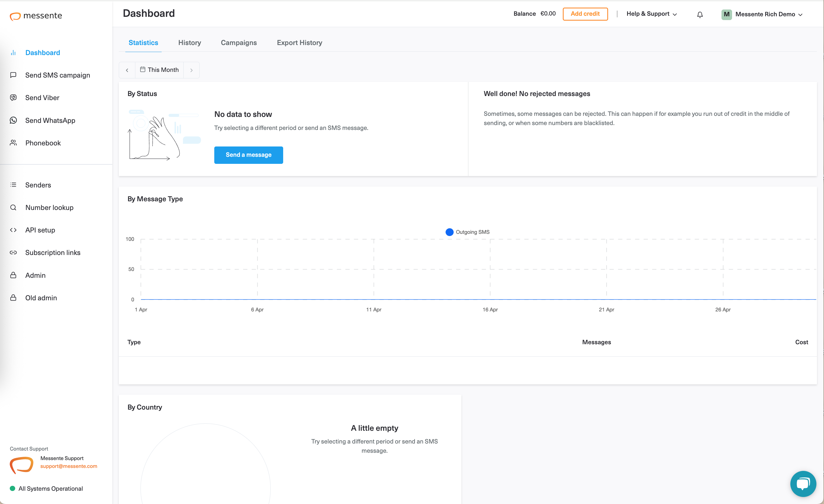
Task: Switch to the History tab
Action: [x=189, y=43]
